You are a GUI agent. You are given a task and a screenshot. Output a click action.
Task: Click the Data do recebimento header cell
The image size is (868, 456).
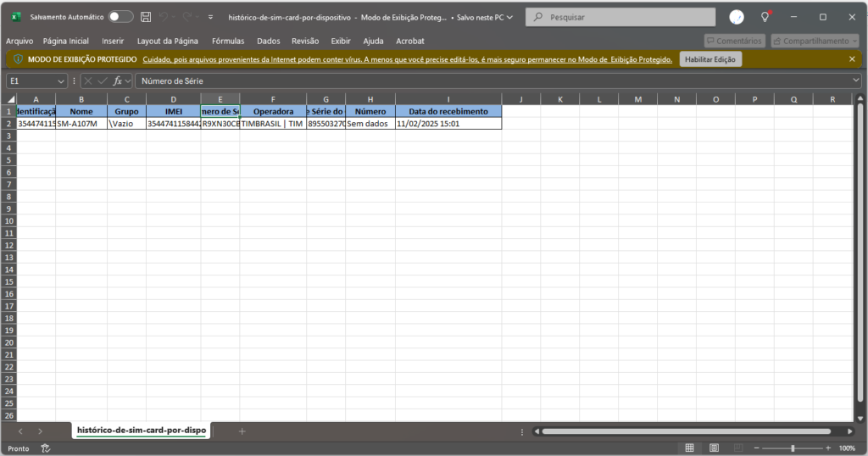click(x=448, y=111)
